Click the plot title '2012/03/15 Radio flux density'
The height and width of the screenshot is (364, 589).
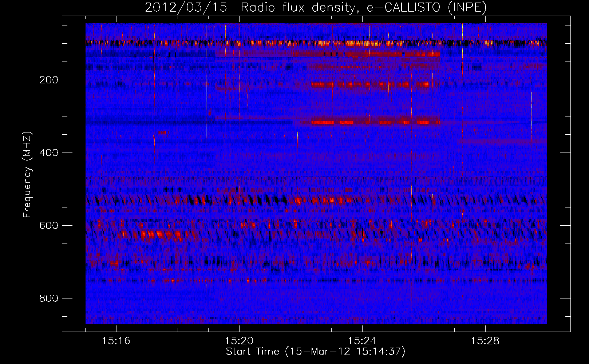316,7
